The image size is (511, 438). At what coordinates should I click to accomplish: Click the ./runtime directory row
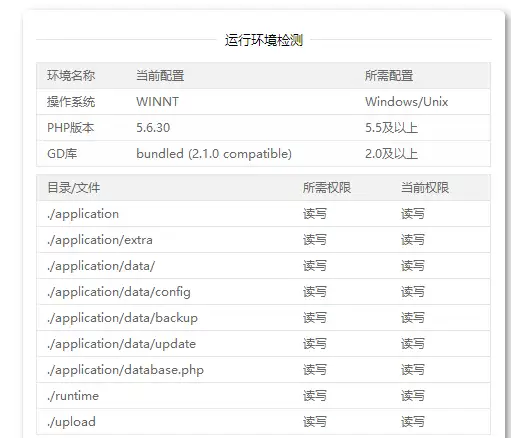pyautogui.click(x=263, y=396)
